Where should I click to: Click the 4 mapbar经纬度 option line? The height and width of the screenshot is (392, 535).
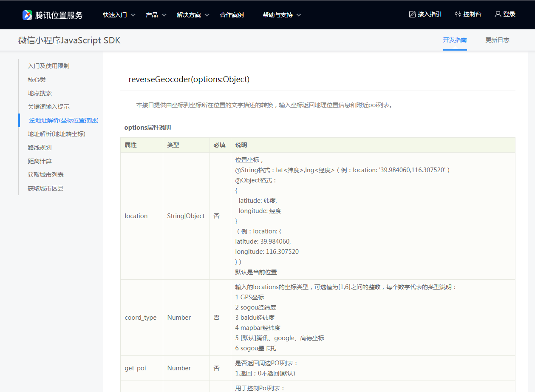258,328
